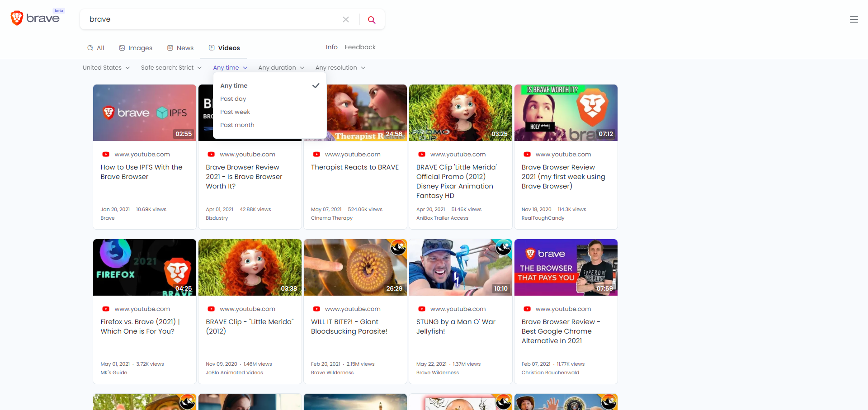Screen dimensions: 868x410
Task: Click the News tab icon
Action: click(x=170, y=48)
